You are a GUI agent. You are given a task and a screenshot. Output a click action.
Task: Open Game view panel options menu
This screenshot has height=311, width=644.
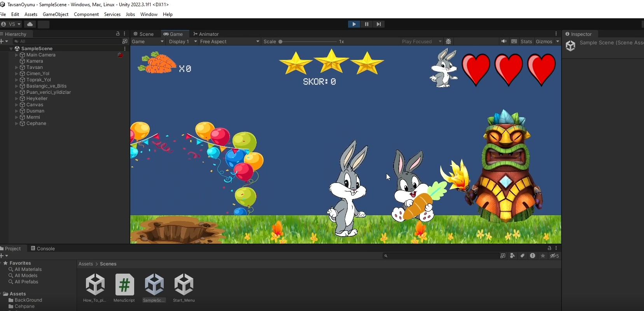point(556,34)
